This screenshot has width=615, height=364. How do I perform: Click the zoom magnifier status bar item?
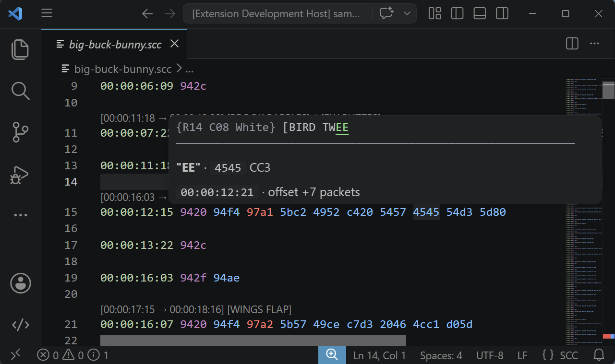point(332,355)
